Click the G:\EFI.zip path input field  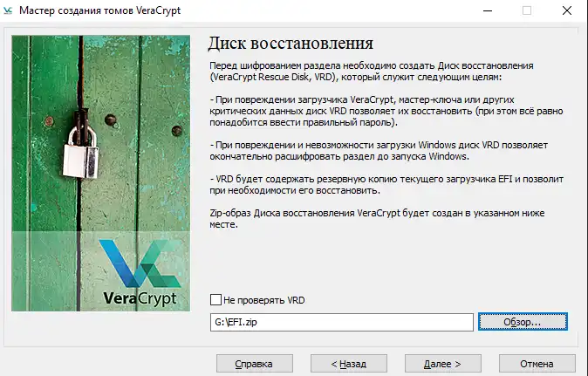pos(341,322)
